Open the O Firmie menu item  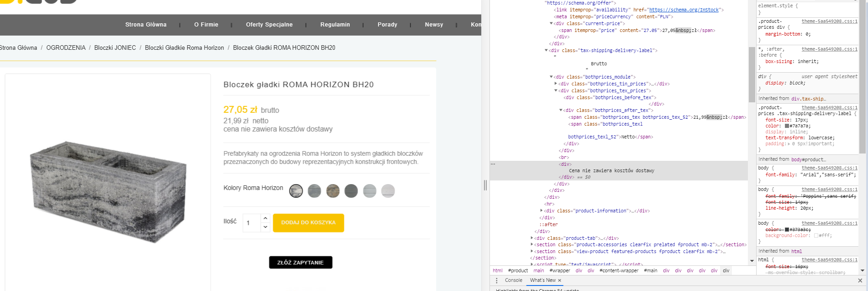[206, 25]
